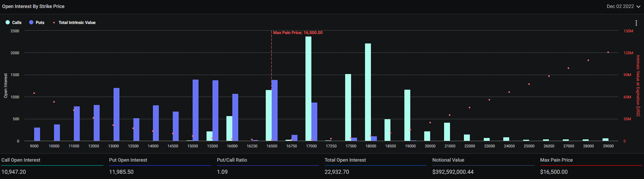Click the 29000 strike axis label
The height and width of the screenshot is (179, 644).
608,146
